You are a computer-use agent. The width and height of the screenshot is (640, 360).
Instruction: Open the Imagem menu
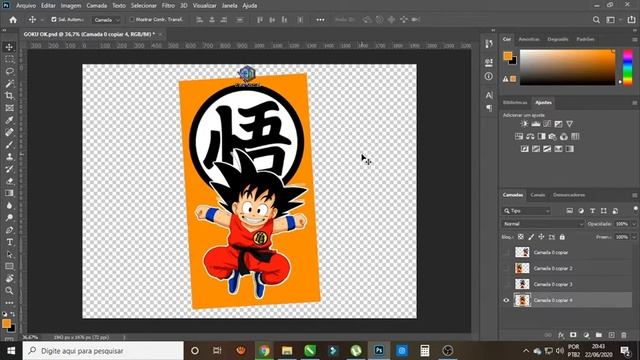[x=71, y=6]
